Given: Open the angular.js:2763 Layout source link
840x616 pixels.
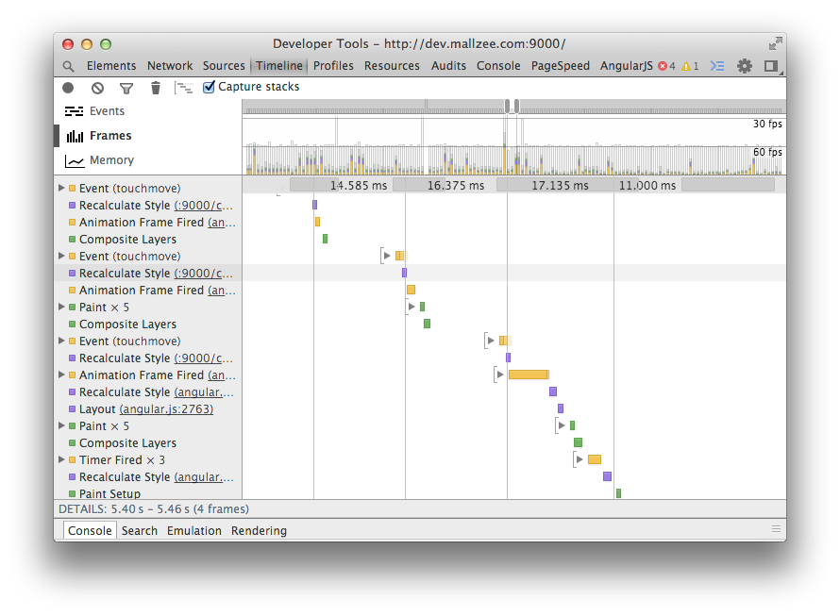Looking at the screenshot, I should (x=166, y=408).
